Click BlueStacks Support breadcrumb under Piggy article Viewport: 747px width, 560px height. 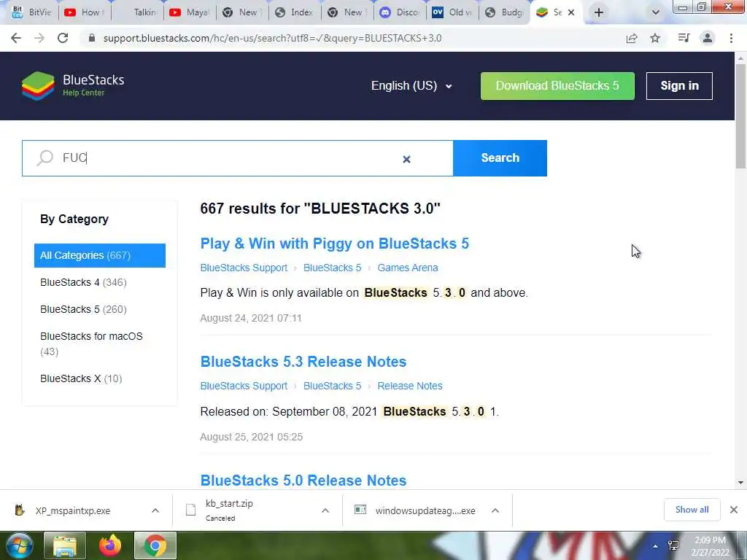[x=244, y=268]
